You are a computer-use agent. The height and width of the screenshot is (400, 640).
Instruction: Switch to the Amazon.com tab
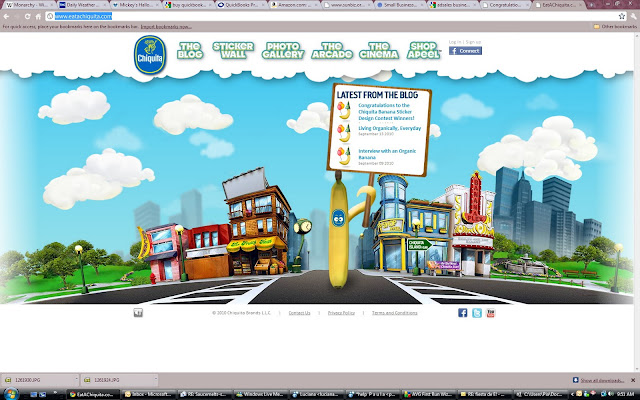(295, 5)
